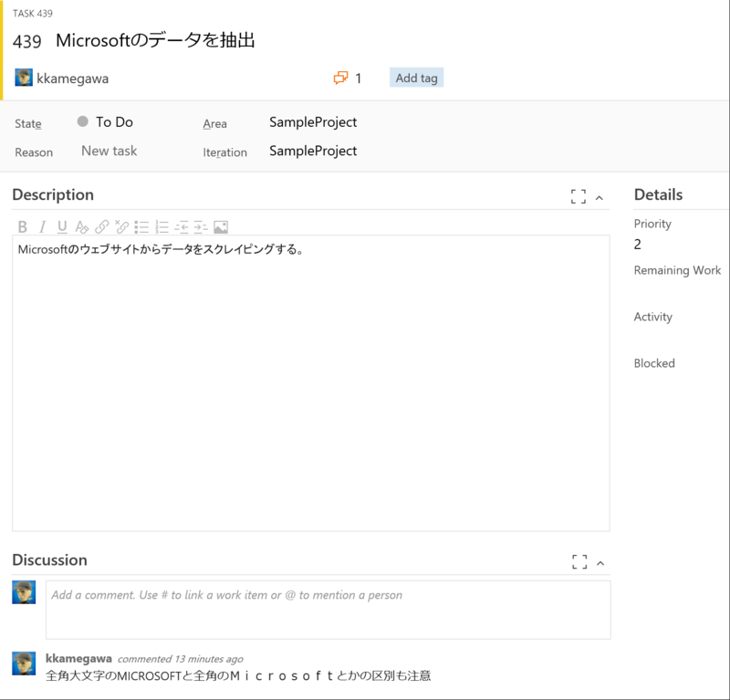The height and width of the screenshot is (700, 730).
Task: Click the avatar next to comment box
Action: (x=24, y=592)
